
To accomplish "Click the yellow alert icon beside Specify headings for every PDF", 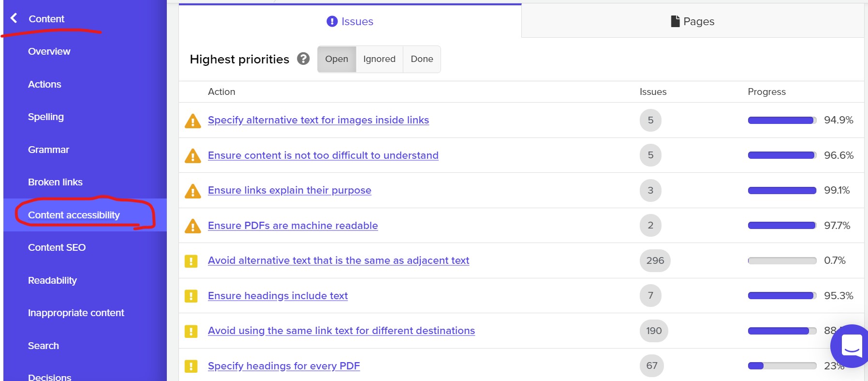I will point(191,366).
